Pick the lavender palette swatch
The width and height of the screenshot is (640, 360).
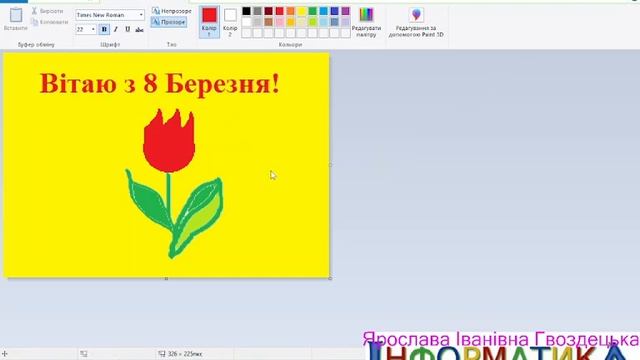[x=346, y=22]
